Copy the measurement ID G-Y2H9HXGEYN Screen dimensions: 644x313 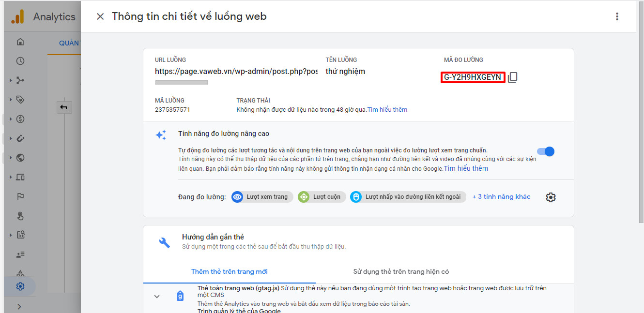click(x=512, y=77)
